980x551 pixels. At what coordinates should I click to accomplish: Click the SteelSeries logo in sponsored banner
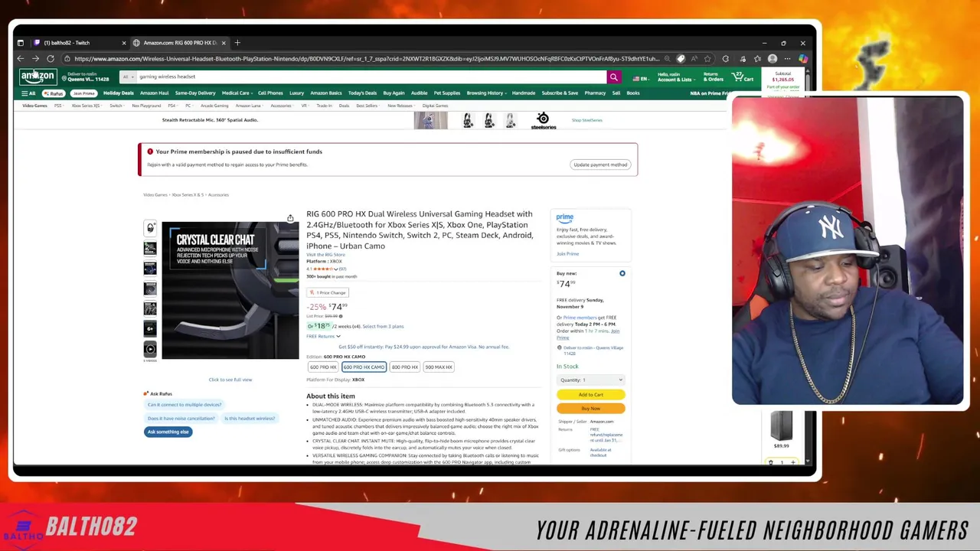tap(543, 121)
